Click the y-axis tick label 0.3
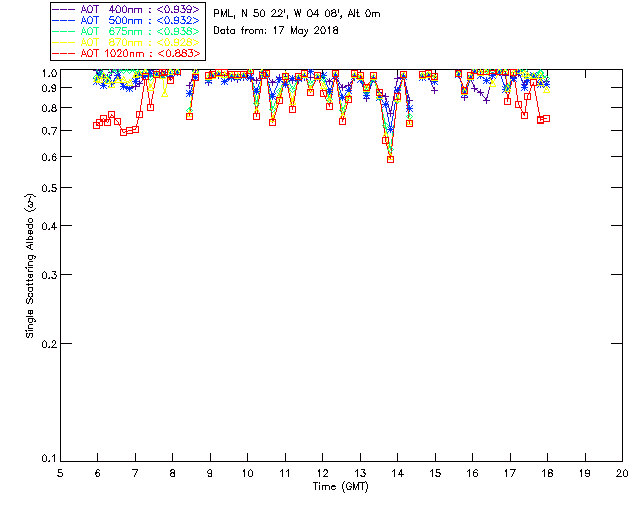Viewport: 640px width, 512px height. pyautogui.click(x=49, y=275)
